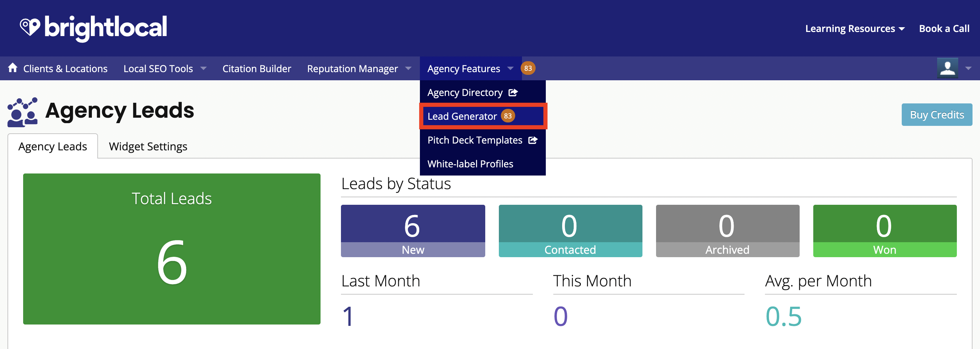
Task: Click the Last Month heading
Action: point(380,281)
